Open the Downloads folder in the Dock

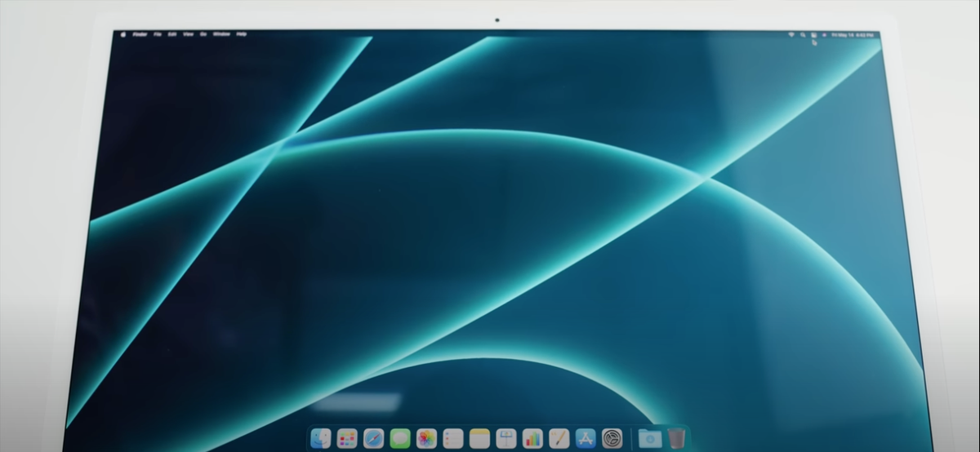tap(650, 438)
